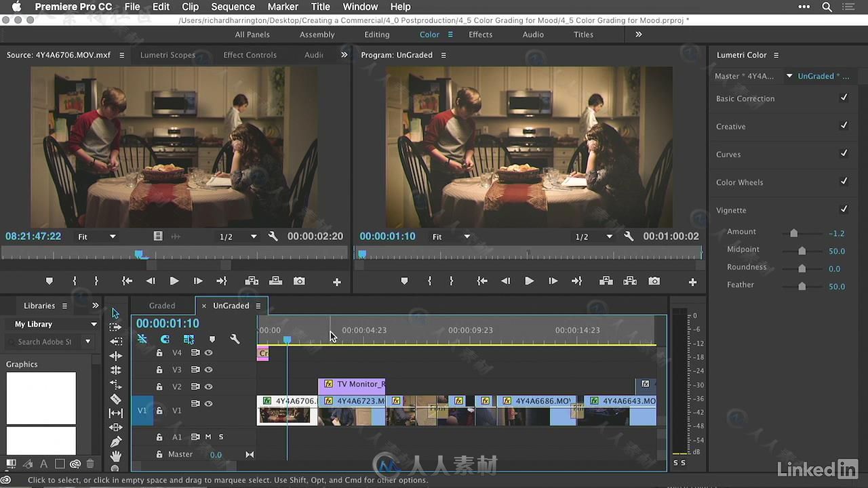Click timeline Add Marker icon
This screenshot has width=868, height=488.
tap(212, 339)
